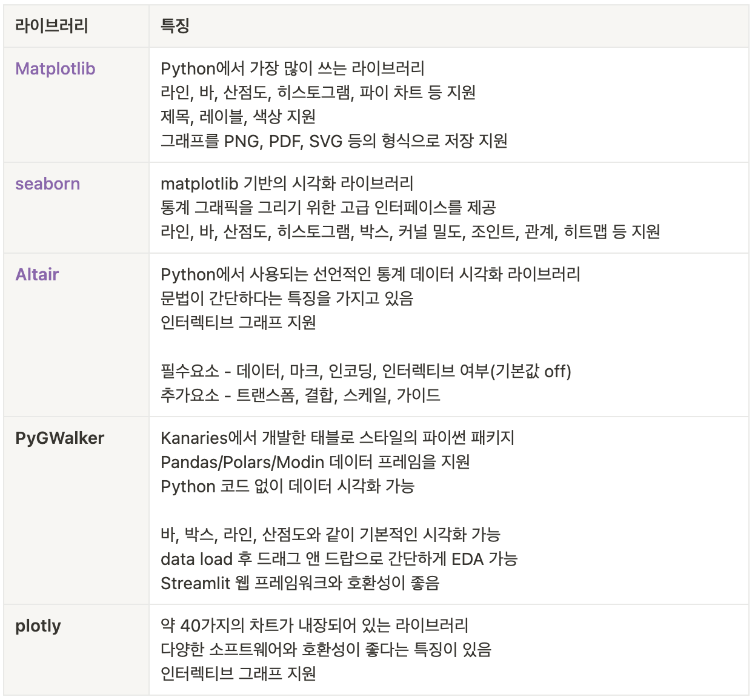
Task: Click line starting with '필수요소'
Action: coord(366,371)
